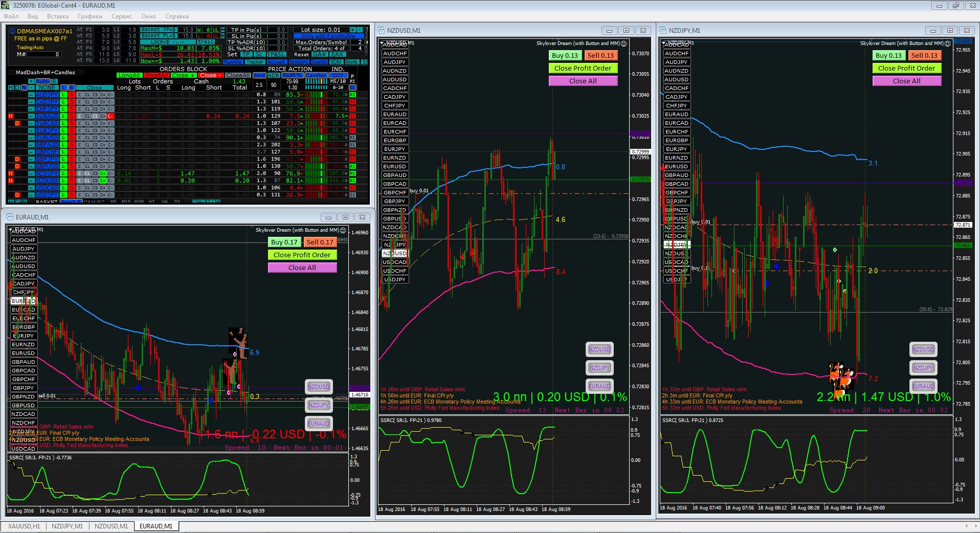Switch to the NZDUSD,M1 chart tab
Image resolution: width=980 pixels, height=533 pixels.
(x=111, y=526)
